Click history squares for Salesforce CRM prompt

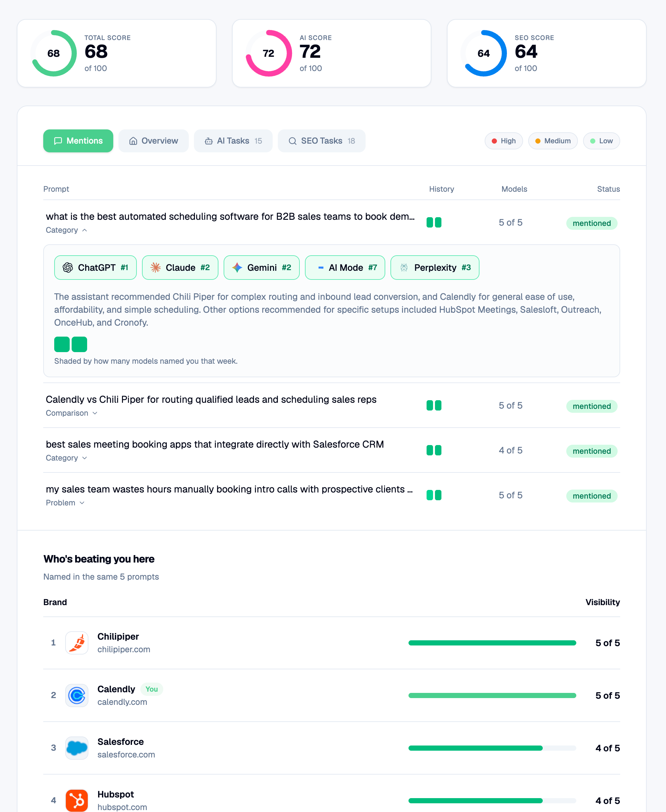pyautogui.click(x=434, y=451)
